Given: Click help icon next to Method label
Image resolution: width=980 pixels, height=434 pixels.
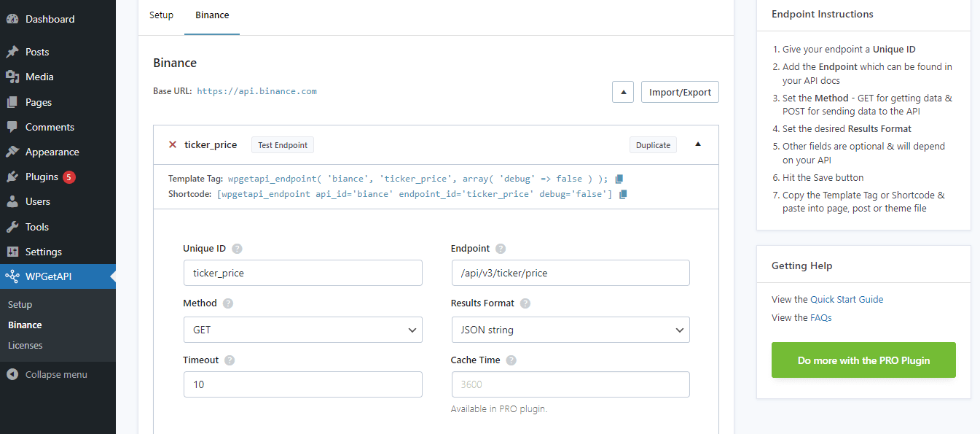Looking at the screenshot, I should [x=228, y=303].
